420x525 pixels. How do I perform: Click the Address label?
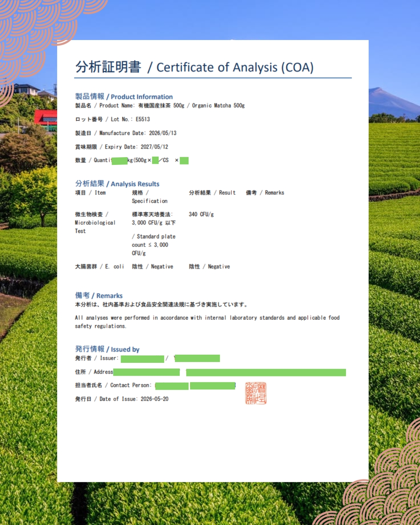click(x=94, y=372)
